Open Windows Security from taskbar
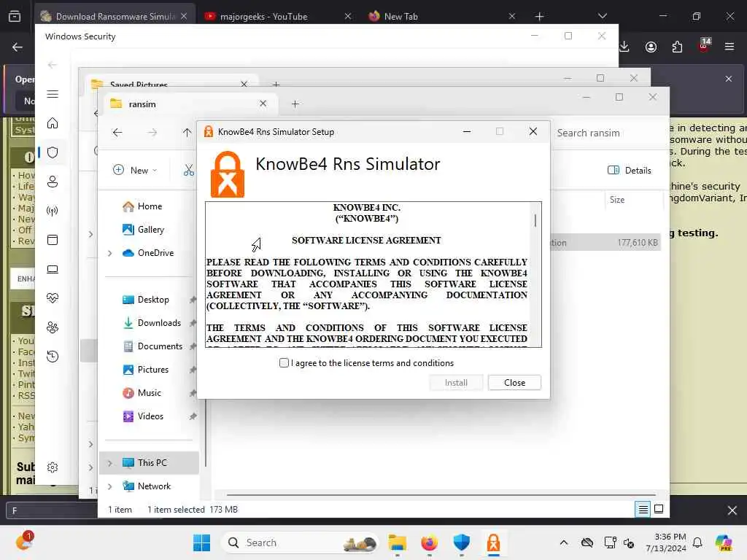 461,542
